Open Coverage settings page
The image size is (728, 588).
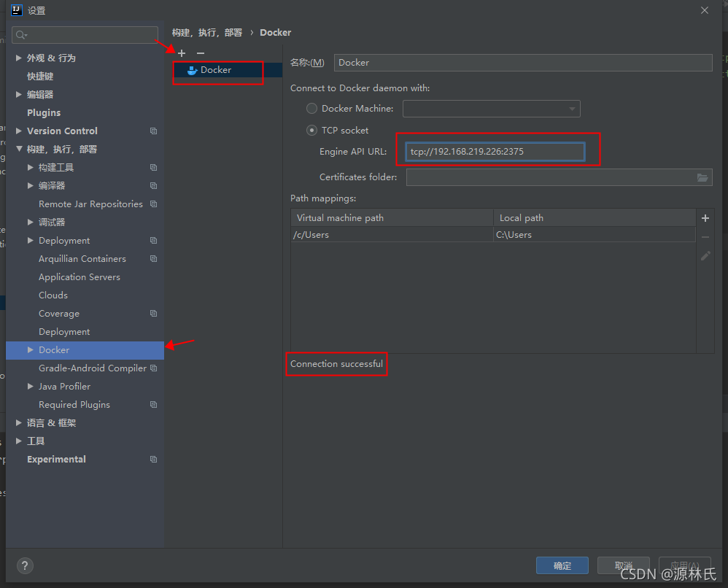point(59,314)
